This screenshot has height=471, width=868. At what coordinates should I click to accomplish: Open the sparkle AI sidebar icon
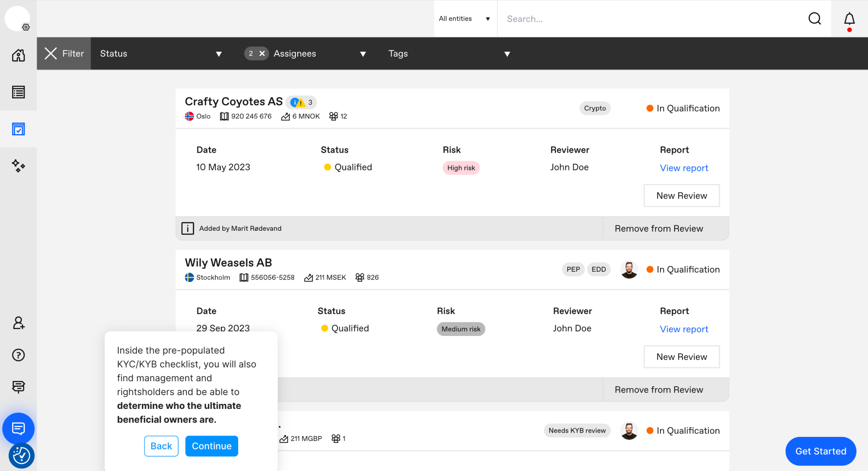click(x=18, y=166)
